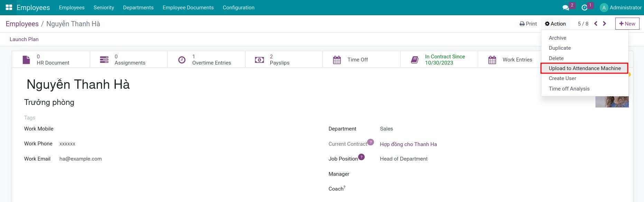Screen dimensions: 644x202
Task: Click the In Contract Since book icon
Action: 414,60
